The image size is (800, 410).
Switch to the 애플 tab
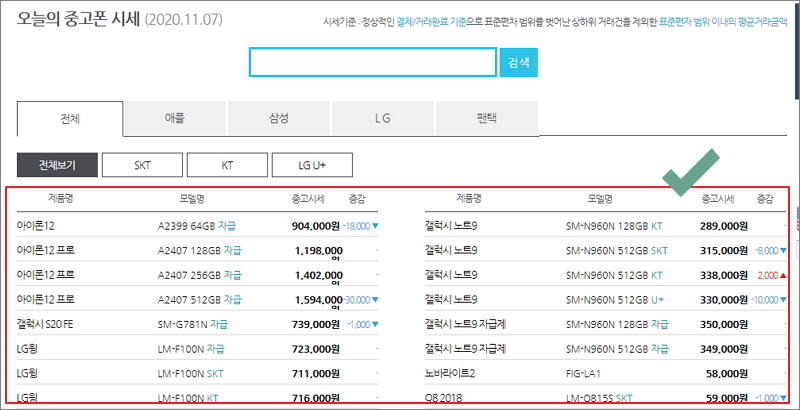tap(174, 118)
